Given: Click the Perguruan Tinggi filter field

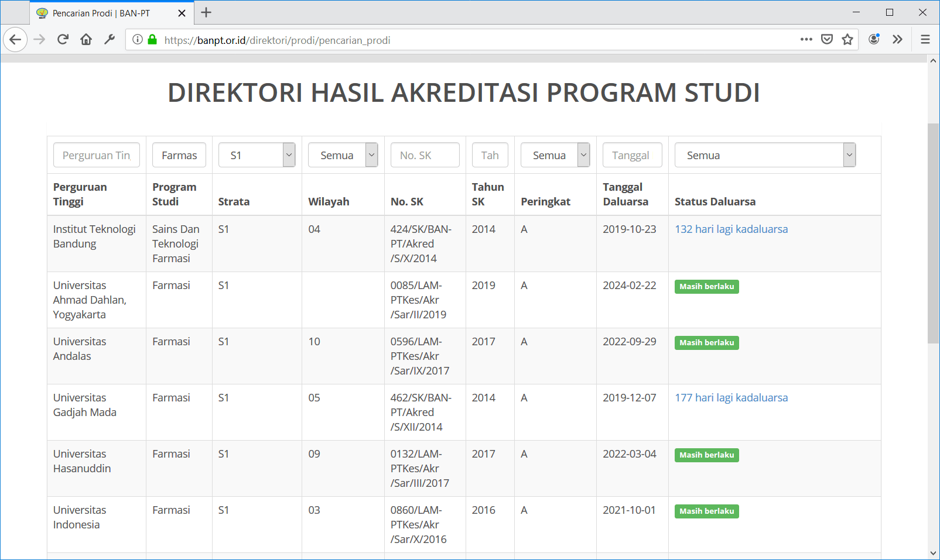Looking at the screenshot, I should click(x=97, y=155).
